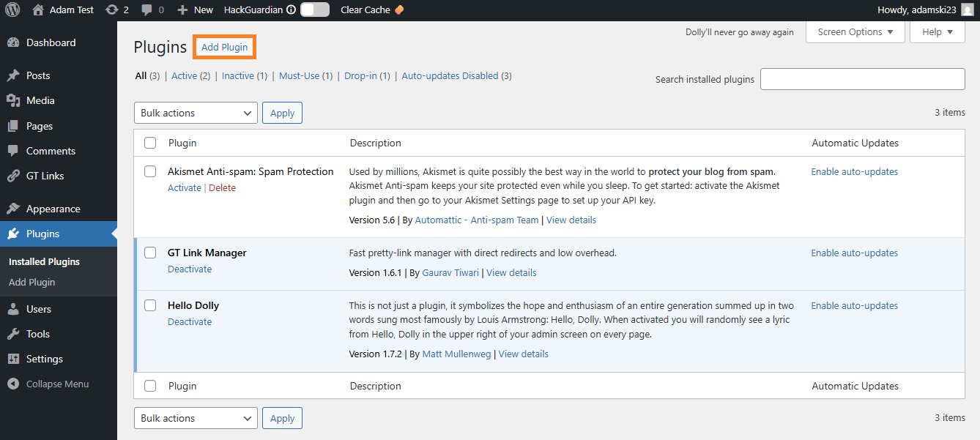Open the GT Links sidebar icon
This screenshot has height=440, width=980.
point(16,176)
